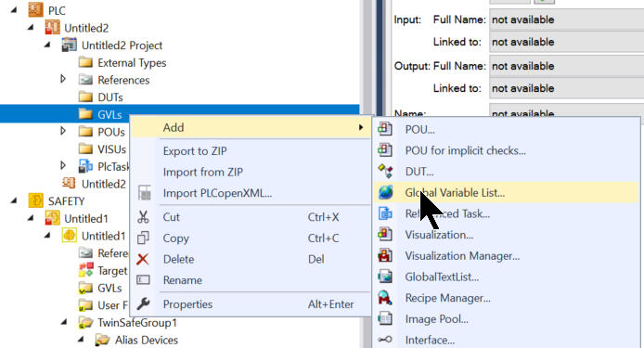This screenshot has width=644, height=348.
Task: Collapse the PLC tree node
Action: (14, 10)
